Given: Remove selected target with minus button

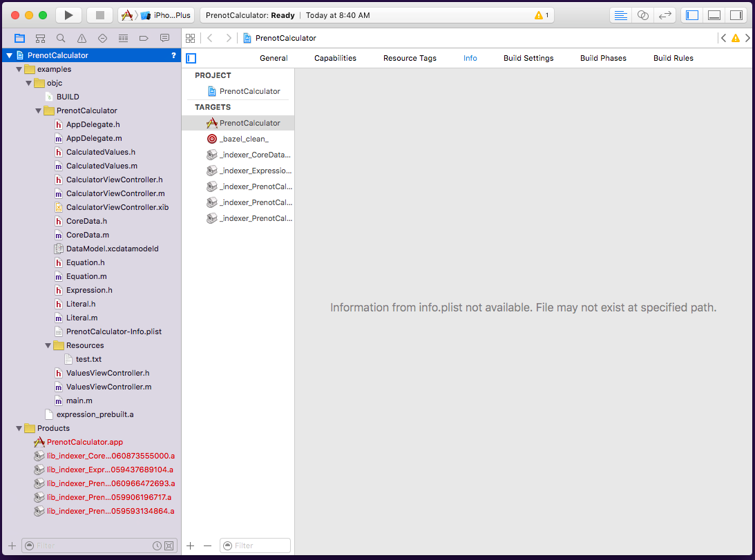Looking at the screenshot, I should point(207,545).
